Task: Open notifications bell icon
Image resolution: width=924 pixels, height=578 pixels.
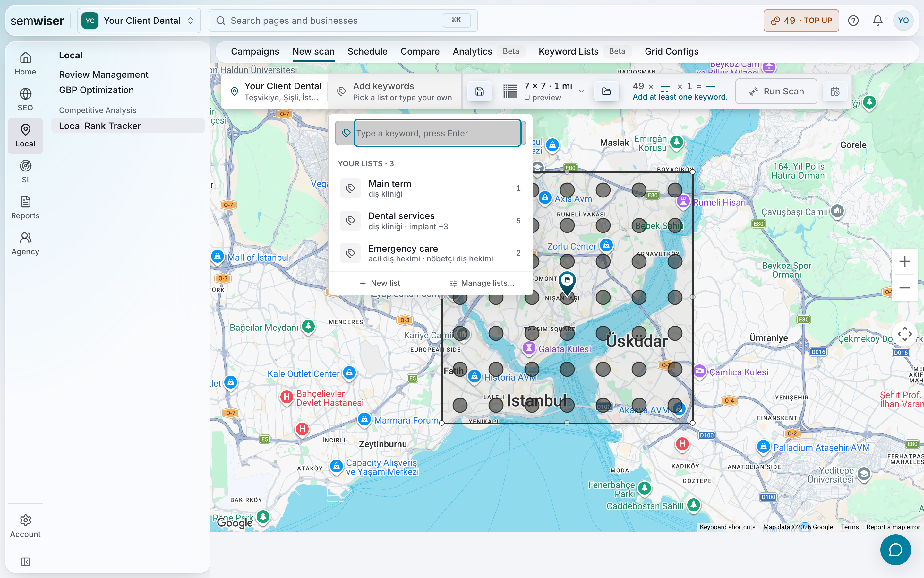Action: [878, 21]
